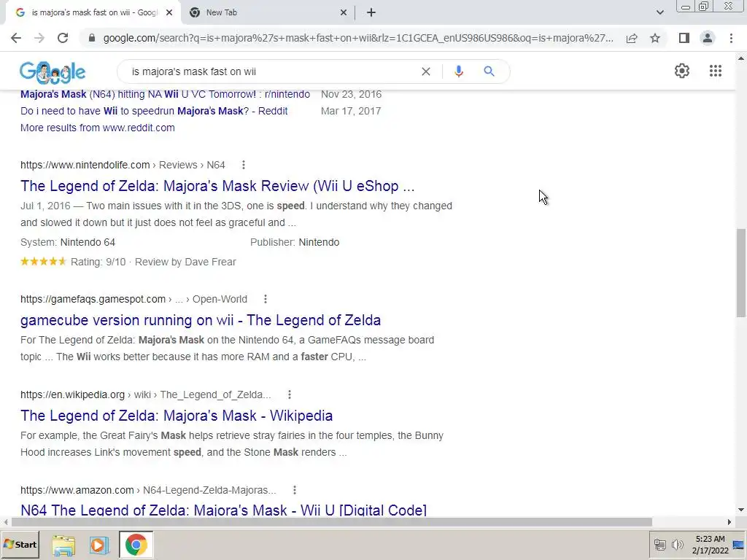Image resolution: width=747 pixels, height=560 pixels.
Task: Go back to the previous page
Action: pos(16,38)
